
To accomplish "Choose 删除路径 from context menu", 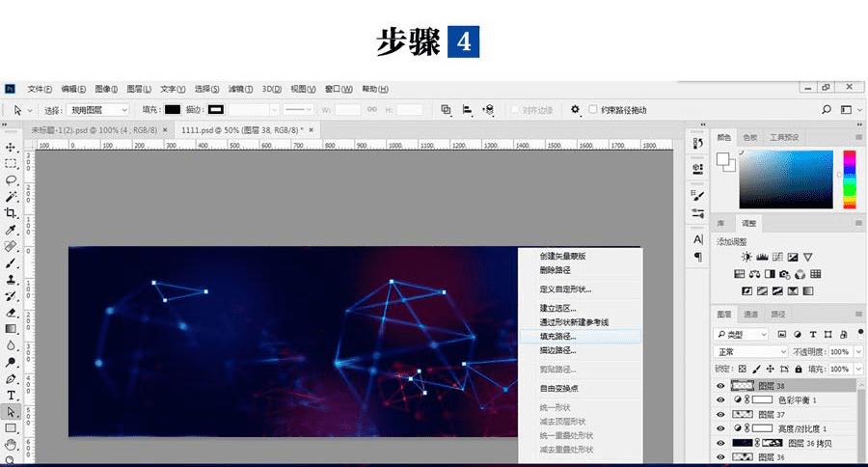I will pyautogui.click(x=556, y=270).
